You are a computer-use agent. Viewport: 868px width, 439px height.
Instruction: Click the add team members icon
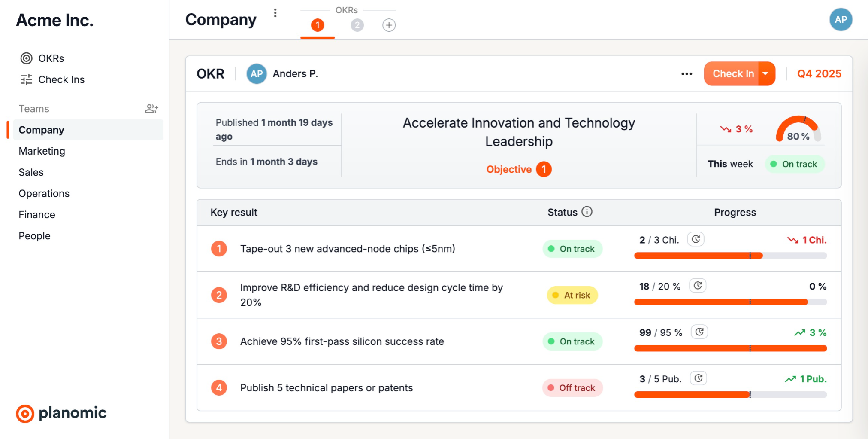tap(151, 109)
